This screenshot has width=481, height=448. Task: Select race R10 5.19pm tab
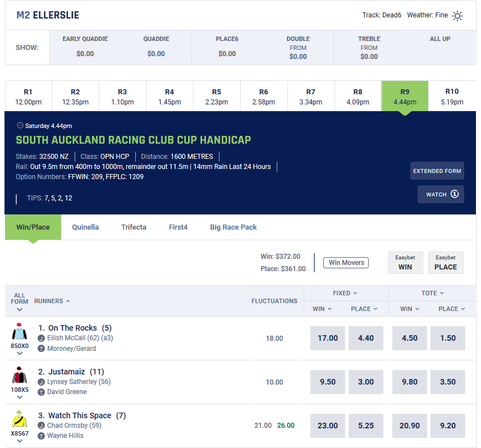452,96
